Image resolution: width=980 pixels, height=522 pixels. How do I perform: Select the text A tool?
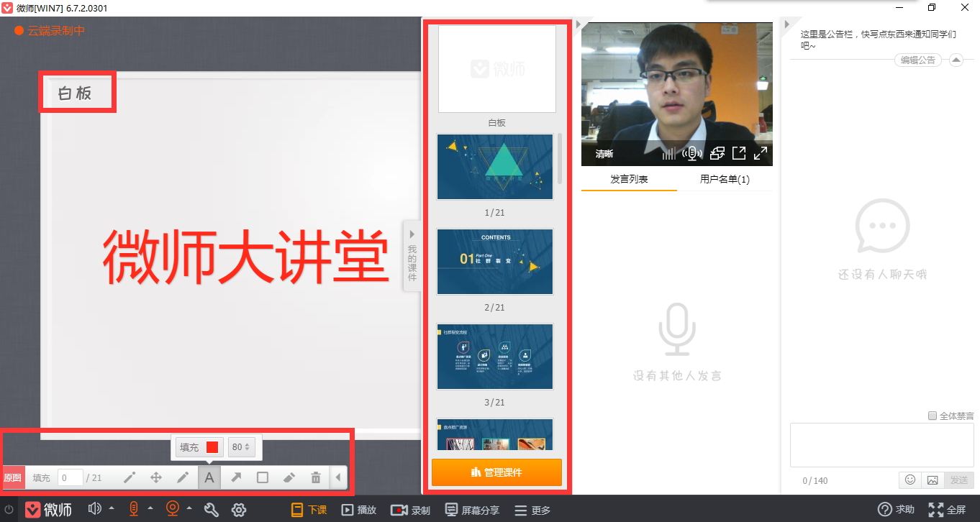point(209,477)
